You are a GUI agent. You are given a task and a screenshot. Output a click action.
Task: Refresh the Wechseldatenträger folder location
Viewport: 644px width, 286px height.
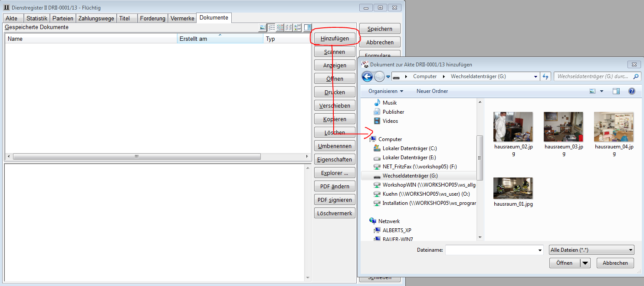coord(546,76)
